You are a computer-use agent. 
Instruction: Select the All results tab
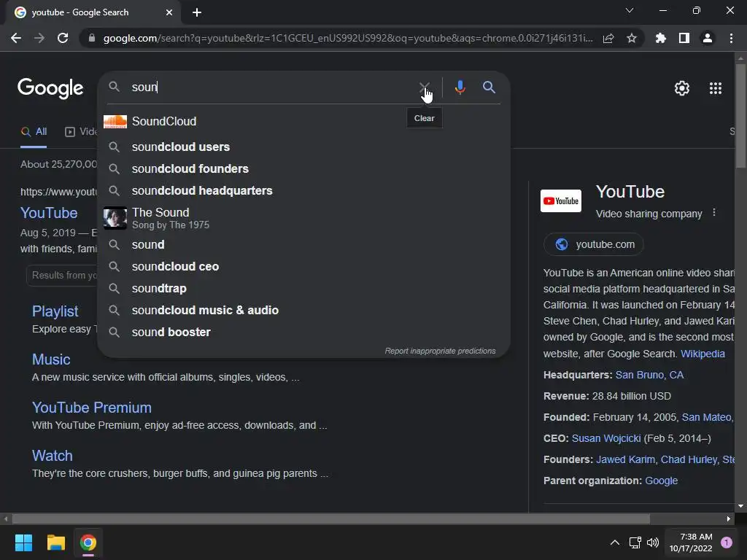(x=34, y=132)
